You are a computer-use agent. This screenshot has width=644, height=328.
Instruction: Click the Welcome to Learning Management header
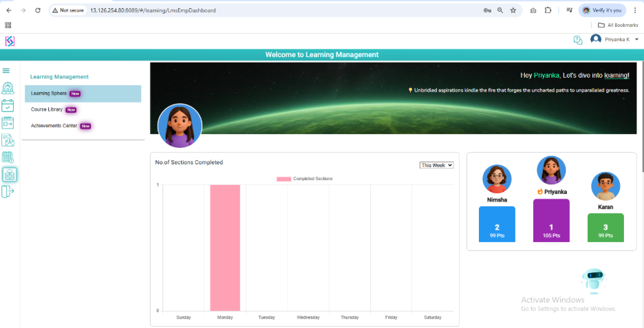point(322,54)
